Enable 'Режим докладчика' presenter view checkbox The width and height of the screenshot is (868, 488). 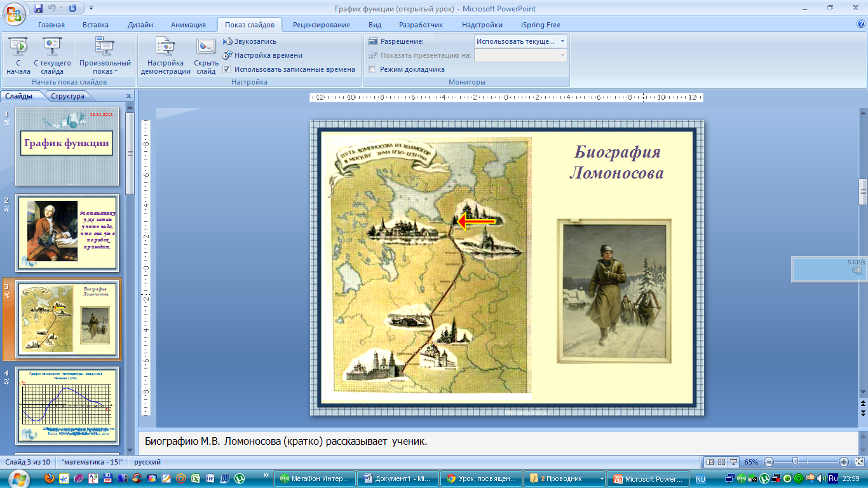[x=372, y=69]
